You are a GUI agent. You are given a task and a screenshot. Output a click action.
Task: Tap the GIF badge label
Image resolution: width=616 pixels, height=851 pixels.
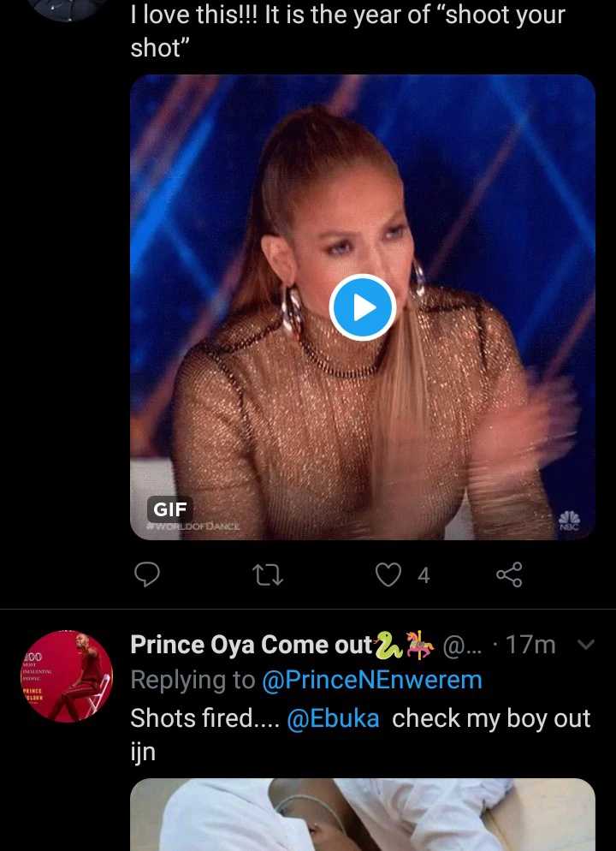tap(169, 510)
